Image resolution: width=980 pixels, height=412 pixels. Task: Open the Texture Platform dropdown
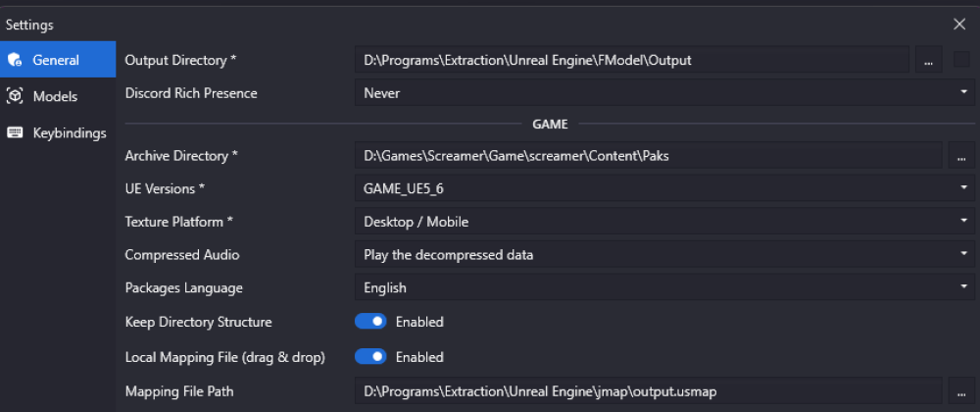point(662,222)
